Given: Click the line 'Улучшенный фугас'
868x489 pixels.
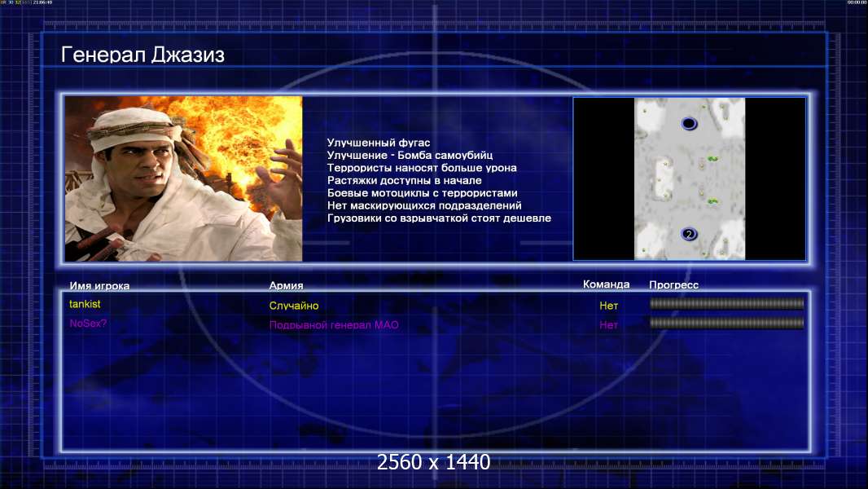Looking at the screenshot, I should pos(379,143).
